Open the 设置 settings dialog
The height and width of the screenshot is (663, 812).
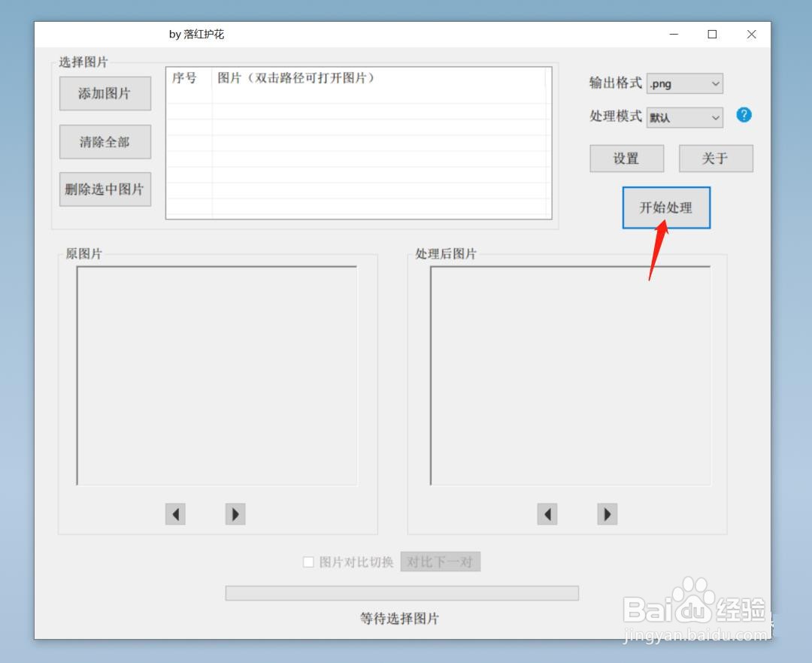click(x=626, y=159)
